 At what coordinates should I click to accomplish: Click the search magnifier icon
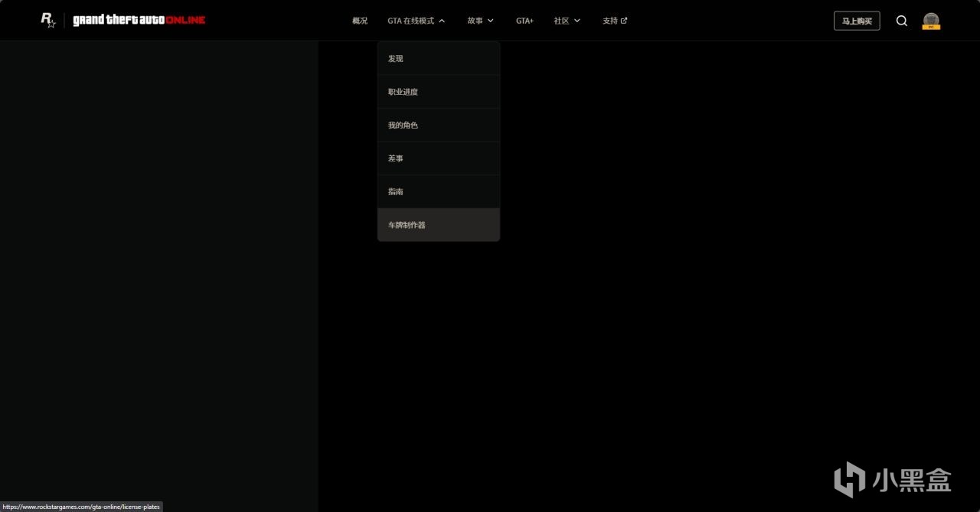point(902,21)
